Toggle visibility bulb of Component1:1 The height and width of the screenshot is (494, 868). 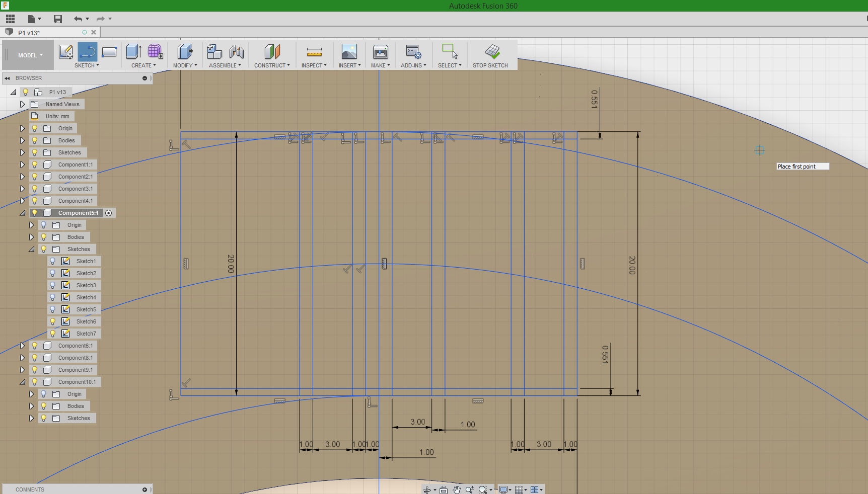(x=34, y=164)
